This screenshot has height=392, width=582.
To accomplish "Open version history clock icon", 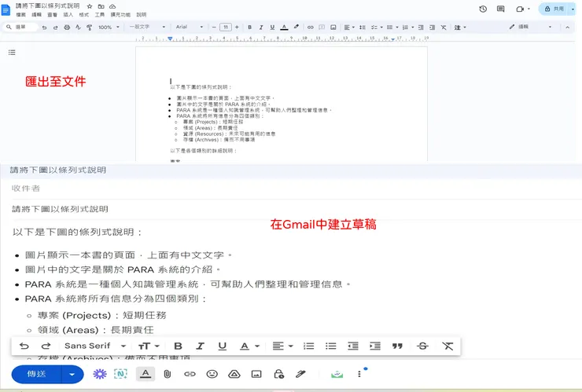I will point(483,9).
